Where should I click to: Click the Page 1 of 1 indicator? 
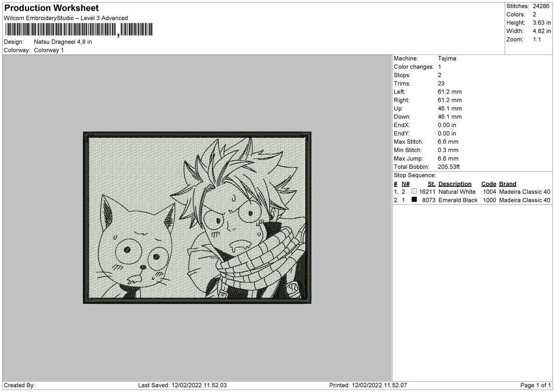point(536,385)
